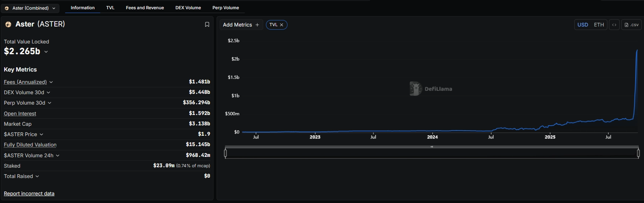This screenshot has width=644, height=203.
Task: Expand the Total Value Locked breakdown
Action: [46, 52]
